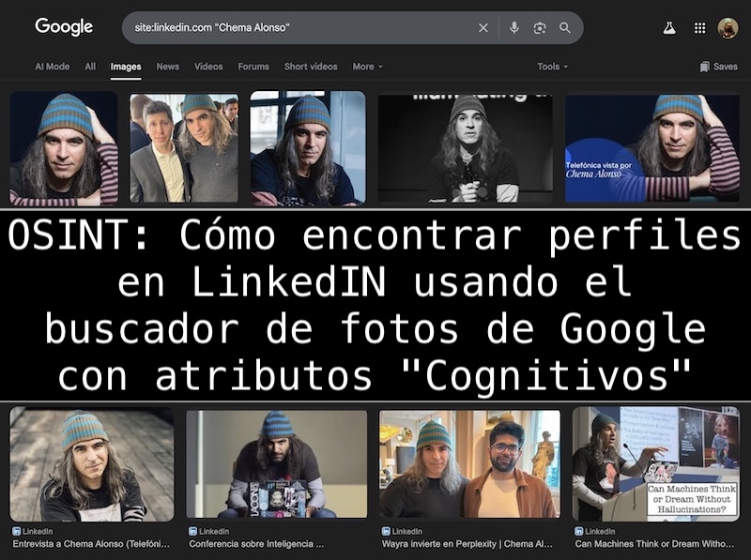
Task: Start voice search with the microphone icon
Action: (513, 28)
